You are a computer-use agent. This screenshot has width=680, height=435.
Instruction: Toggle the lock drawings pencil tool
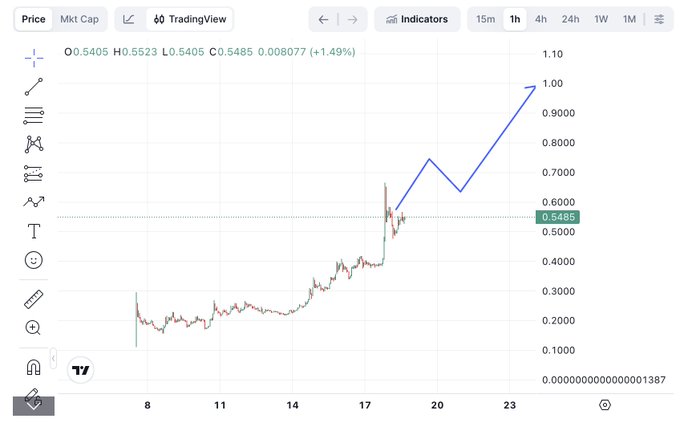click(x=34, y=398)
